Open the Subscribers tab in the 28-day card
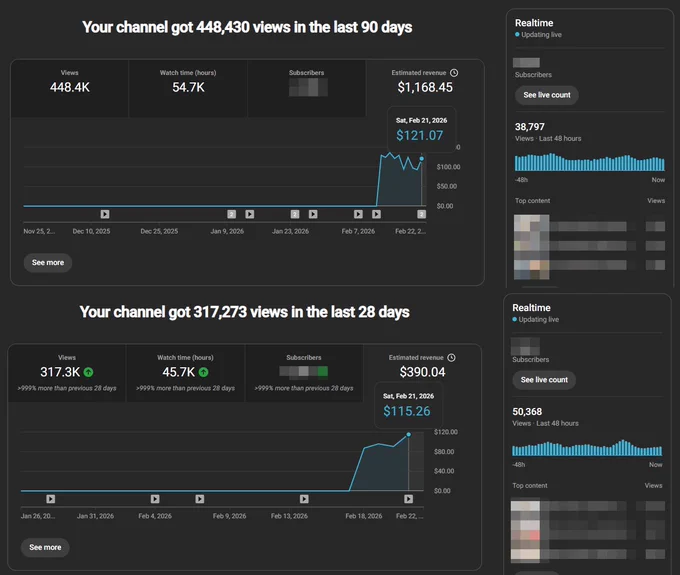Viewport: 680px width, 575px height. tap(304, 373)
